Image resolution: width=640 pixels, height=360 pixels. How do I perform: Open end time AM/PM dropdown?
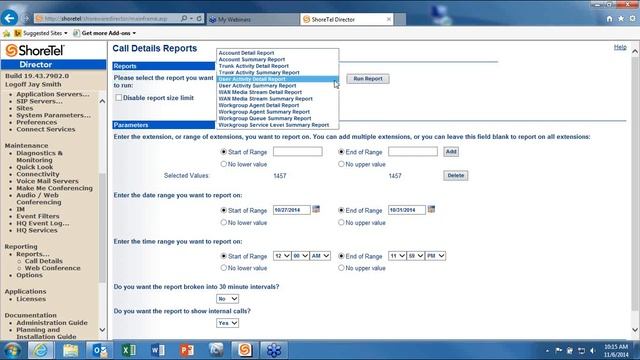click(x=435, y=256)
